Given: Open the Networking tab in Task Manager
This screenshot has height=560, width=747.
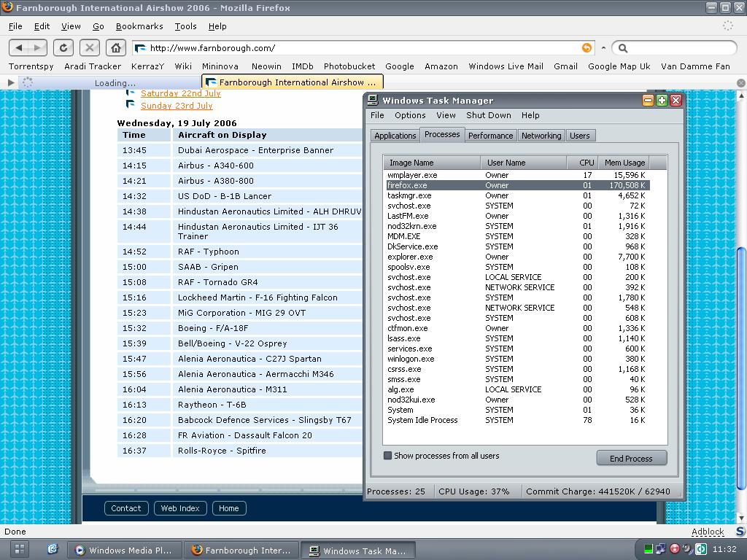Looking at the screenshot, I should tap(541, 136).
